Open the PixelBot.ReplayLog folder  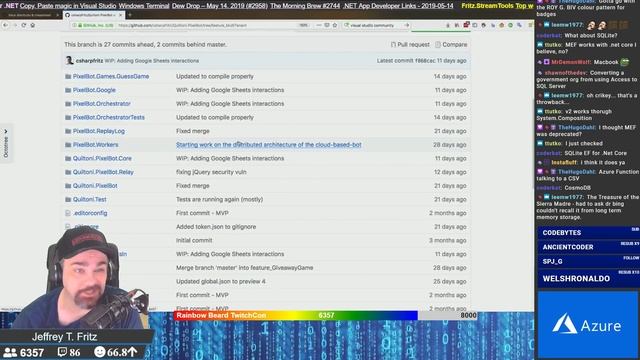coord(99,131)
